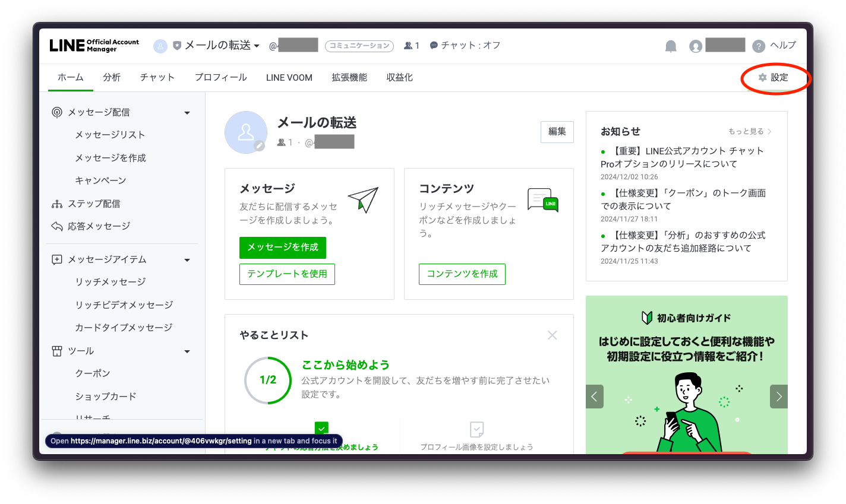Viewport: 846px width, 504px height.
Task: Open the ツール storefront icon in sidebar
Action: 56,351
